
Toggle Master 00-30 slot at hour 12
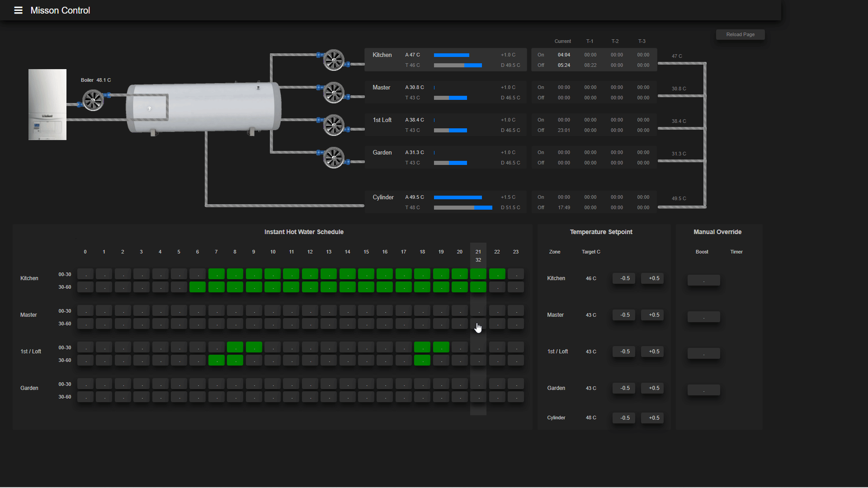pyautogui.click(x=310, y=310)
